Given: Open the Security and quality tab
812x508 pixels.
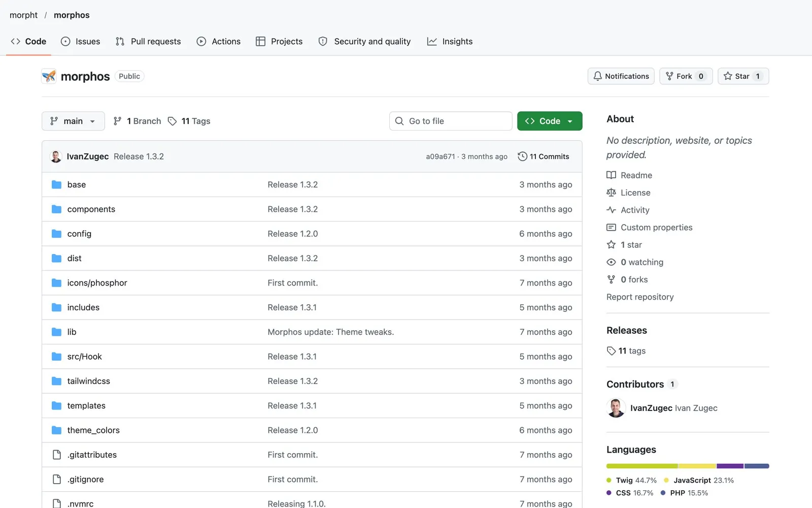Looking at the screenshot, I should 364,42.
